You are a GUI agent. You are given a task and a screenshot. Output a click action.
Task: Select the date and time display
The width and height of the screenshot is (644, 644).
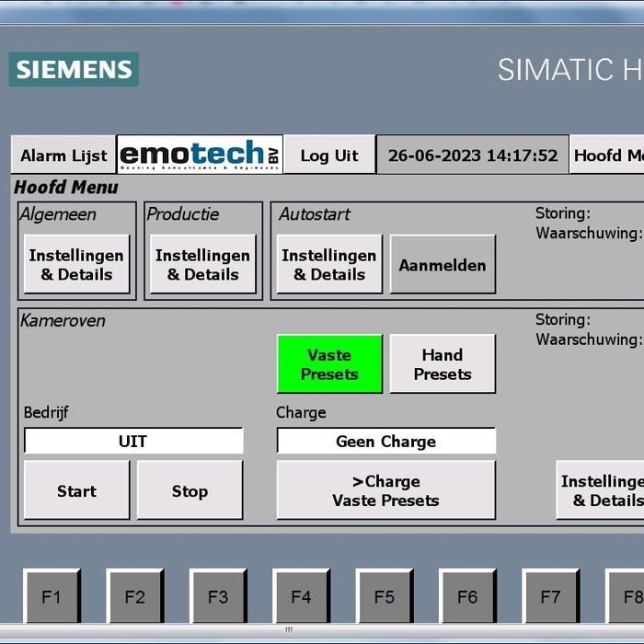(x=473, y=155)
